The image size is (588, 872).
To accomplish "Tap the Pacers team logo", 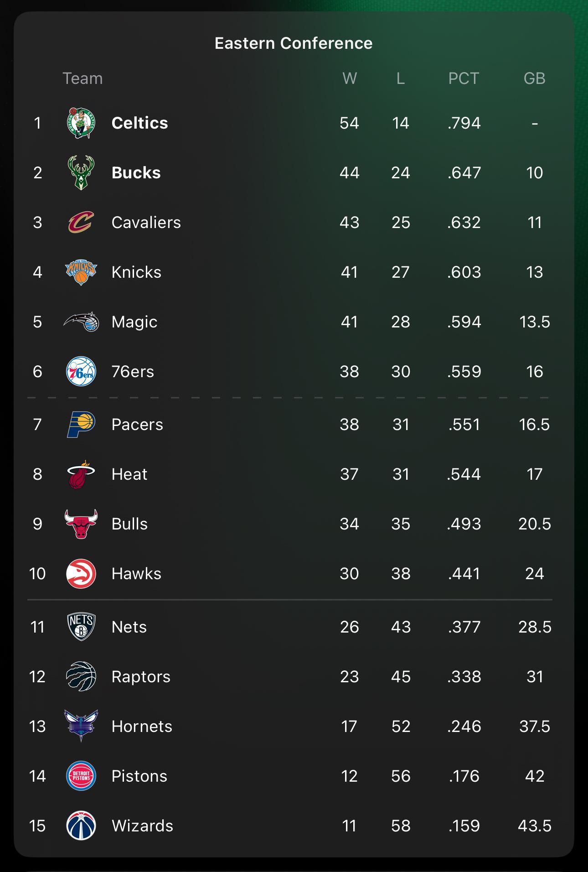I will click(81, 425).
